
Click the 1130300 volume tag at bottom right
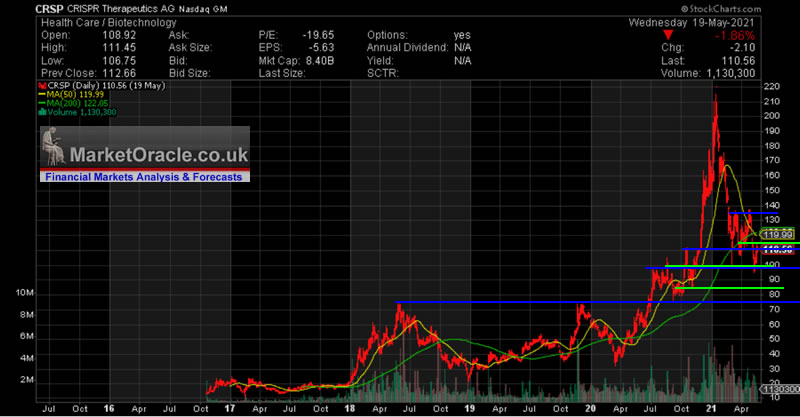pos(779,388)
